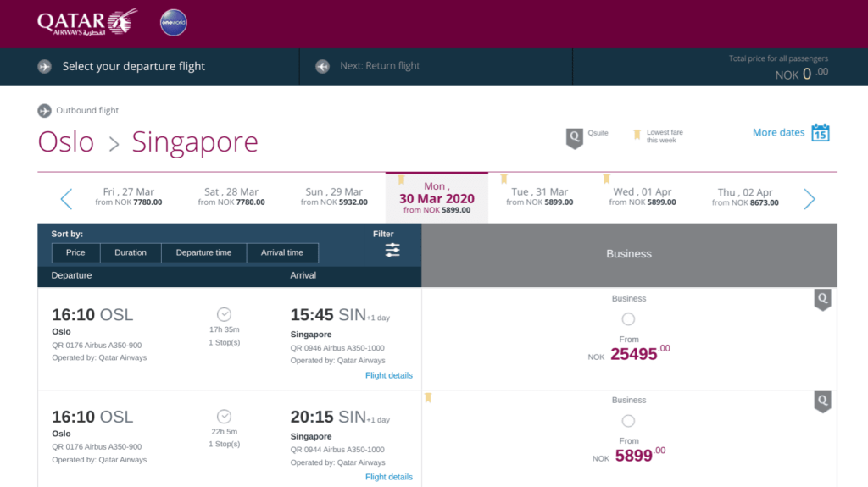Select Business fare for NOK 5899
The width and height of the screenshot is (868, 487).
[x=628, y=421]
